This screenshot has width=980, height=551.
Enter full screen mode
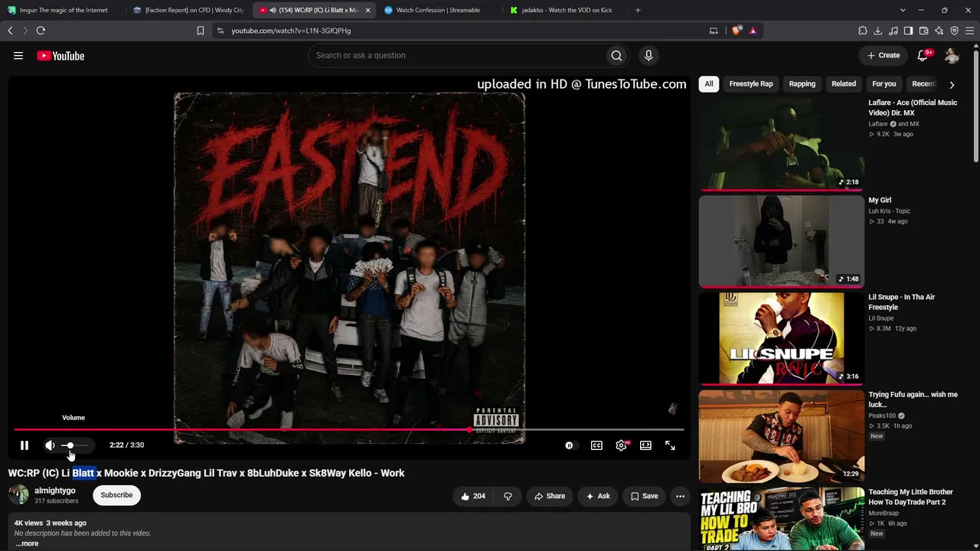tap(670, 445)
